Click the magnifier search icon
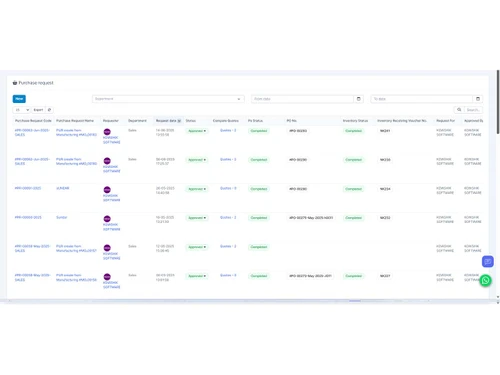Image resolution: width=500 pixels, height=375 pixels. pyautogui.click(x=459, y=110)
